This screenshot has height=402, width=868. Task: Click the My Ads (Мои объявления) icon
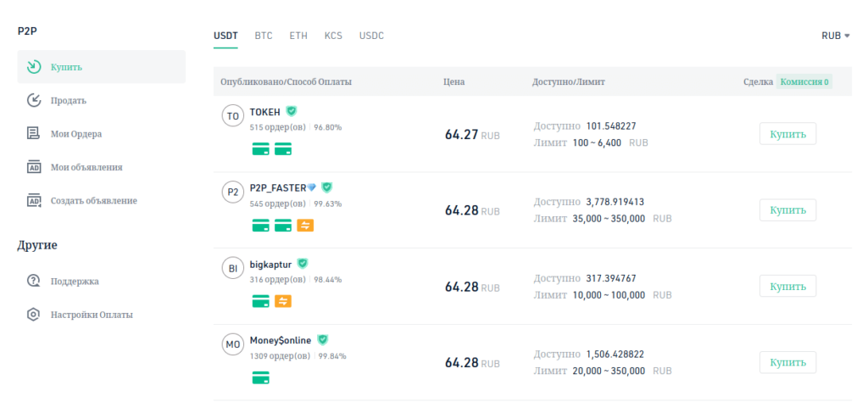coord(33,167)
